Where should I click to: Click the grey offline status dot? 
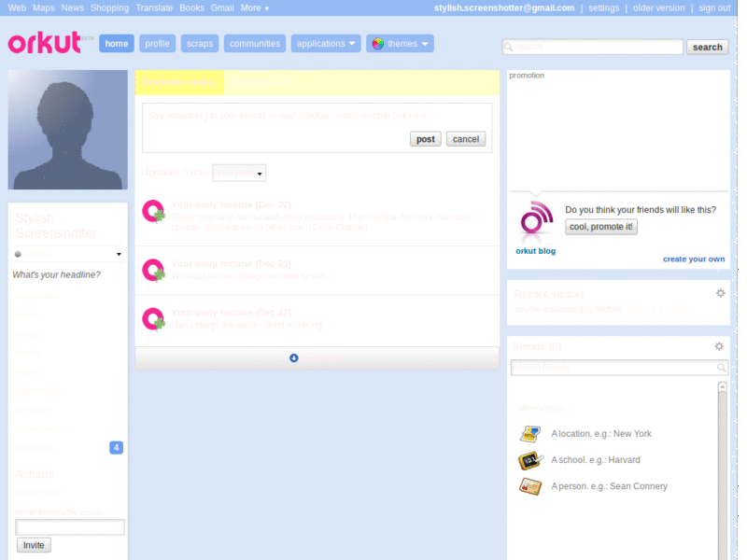(x=18, y=254)
